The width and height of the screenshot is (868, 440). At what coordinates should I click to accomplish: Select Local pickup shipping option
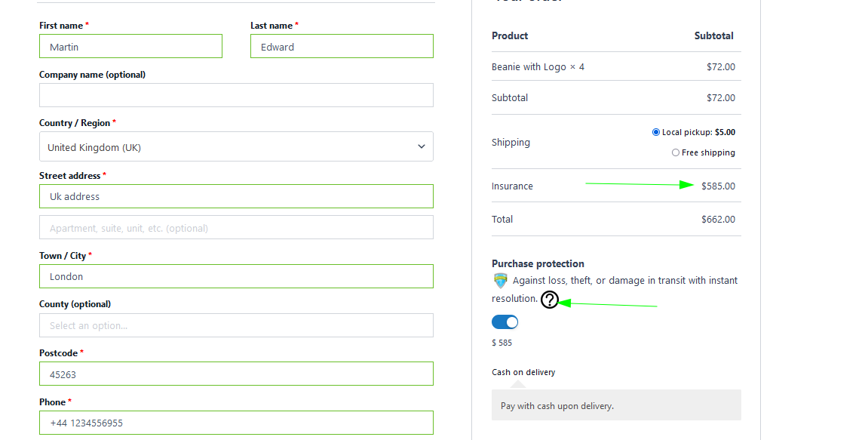656,132
